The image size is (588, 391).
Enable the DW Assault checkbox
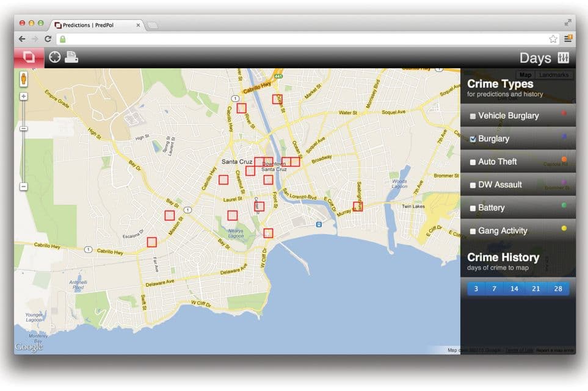(473, 185)
